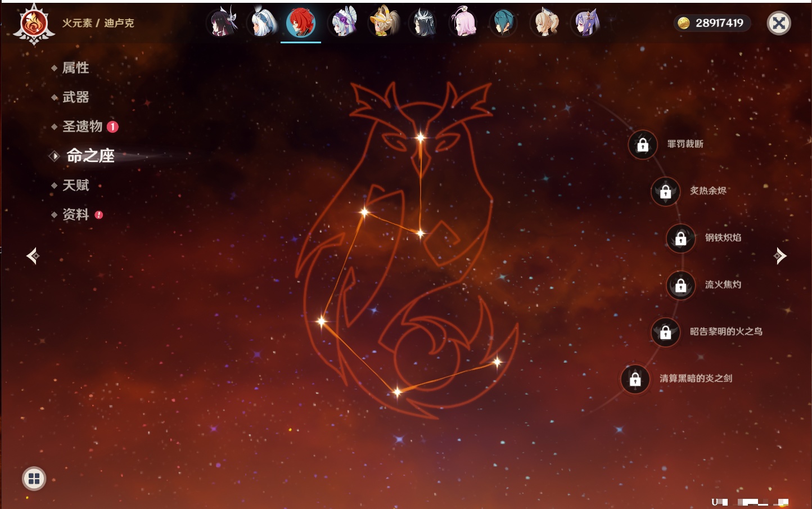Click the 火元素 / 迪卢克 title text
The height and width of the screenshot is (509, 812).
(x=98, y=23)
